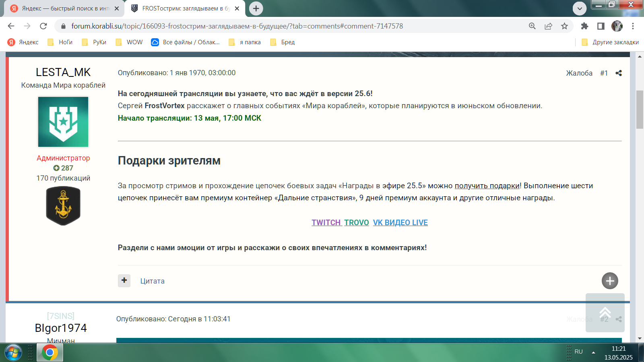644x362 pixels.
Task: Open the Chrome three-dot menu
Action: pyautogui.click(x=633, y=26)
